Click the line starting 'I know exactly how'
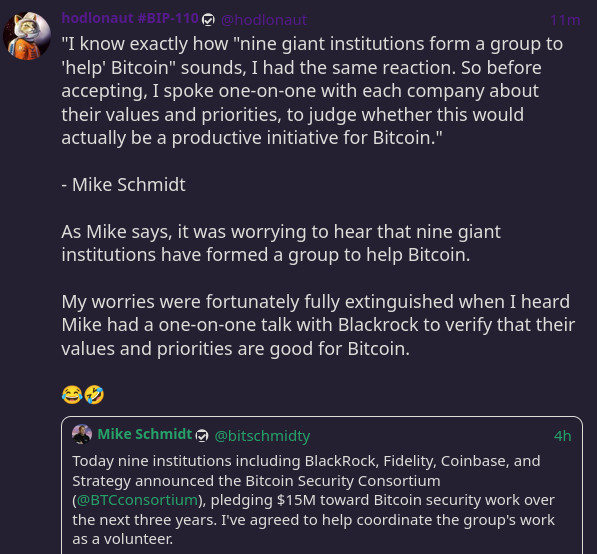 tap(312, 44)
